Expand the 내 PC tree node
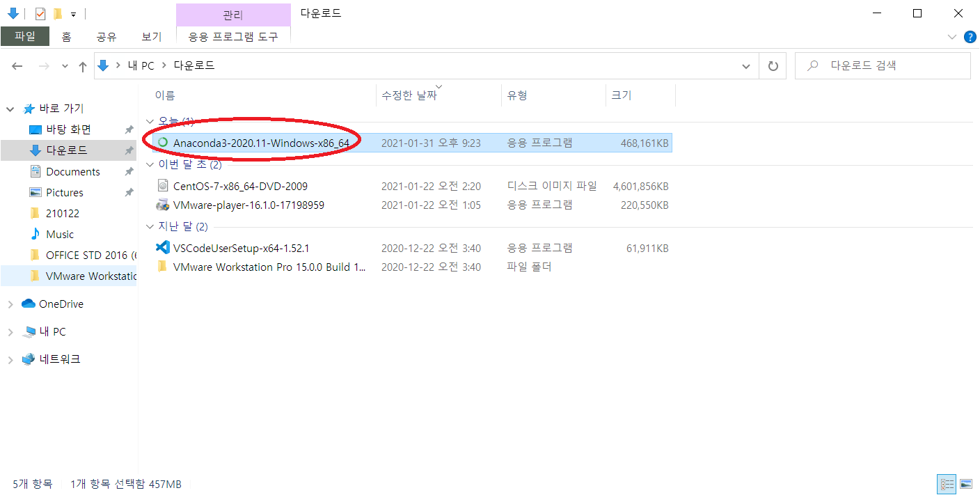Screen dimensions: 980x495 pyautogui.click(x=10, y=332)
